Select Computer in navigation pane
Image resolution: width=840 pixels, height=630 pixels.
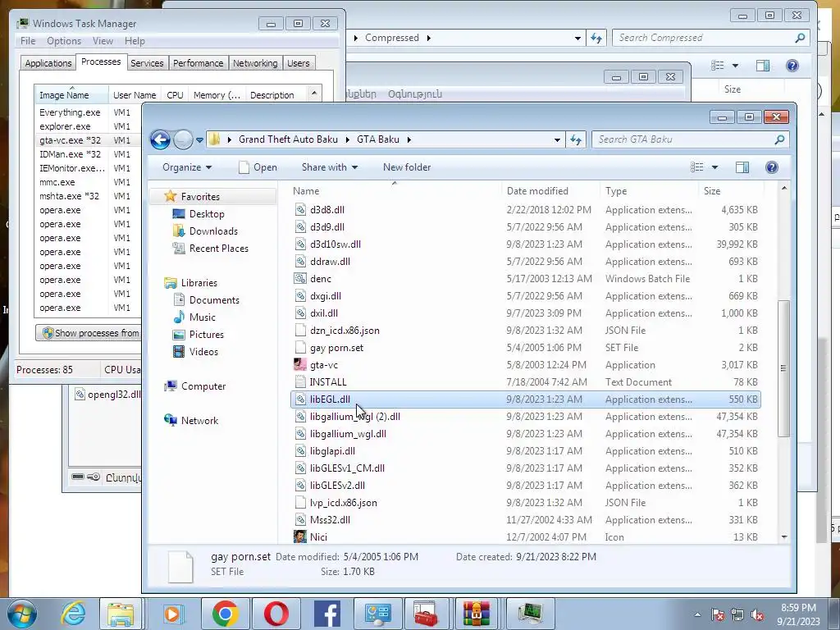[203, 386]
